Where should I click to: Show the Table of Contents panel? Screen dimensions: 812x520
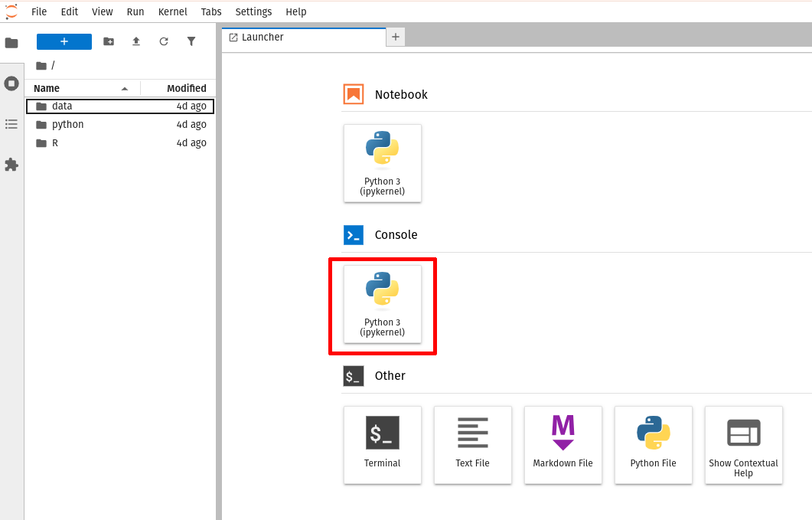click(11, 124)
